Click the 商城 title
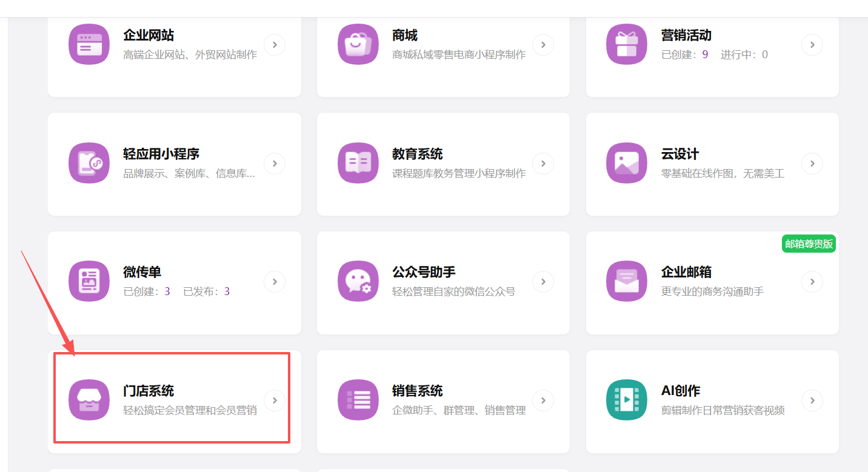The image size is (868, 472). pyautogui.click(x=405, y=35)
